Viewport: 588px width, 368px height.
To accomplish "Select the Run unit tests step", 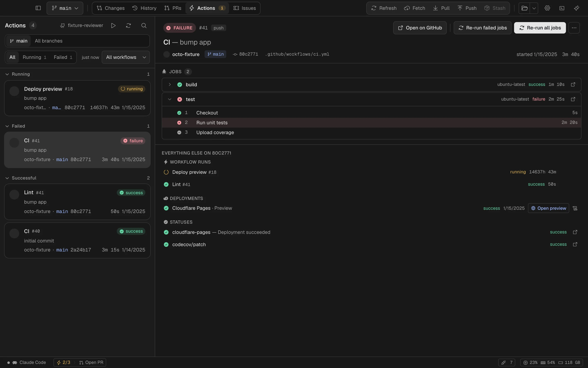I will pyautogui.click(x=372, y=123).
